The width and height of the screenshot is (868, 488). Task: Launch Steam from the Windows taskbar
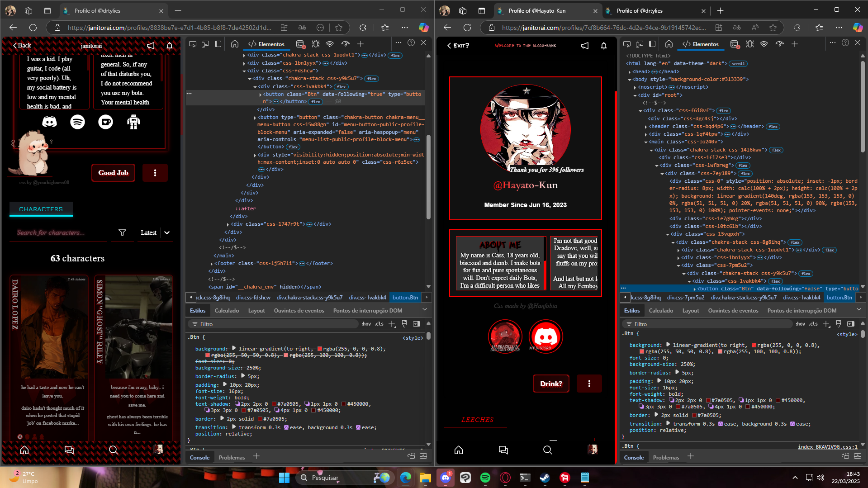coord(545,478)
